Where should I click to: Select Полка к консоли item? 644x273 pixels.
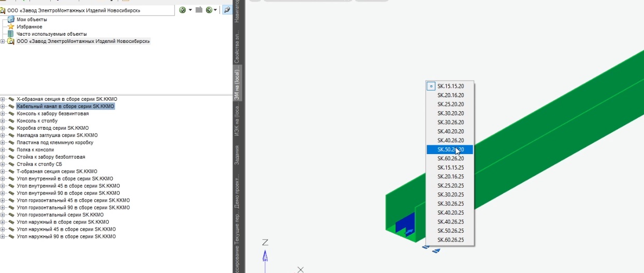[x=35, y=149]
